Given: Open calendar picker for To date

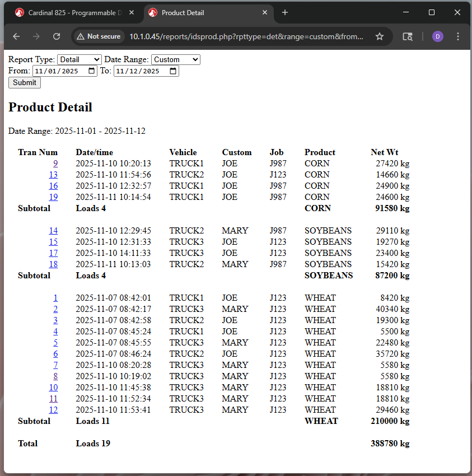Looking at the screenshot, I should 173,71.
